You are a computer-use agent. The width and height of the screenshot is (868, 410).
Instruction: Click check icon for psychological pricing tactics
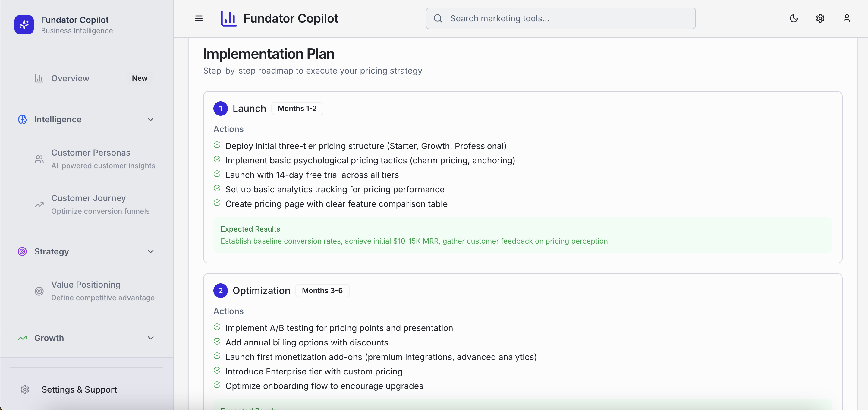click(x=217, y=159)
